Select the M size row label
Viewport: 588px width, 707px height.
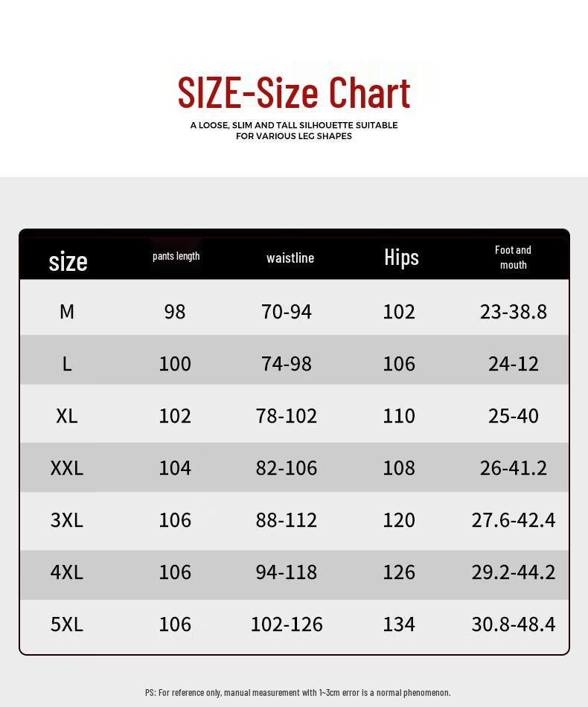click(67, 311)
